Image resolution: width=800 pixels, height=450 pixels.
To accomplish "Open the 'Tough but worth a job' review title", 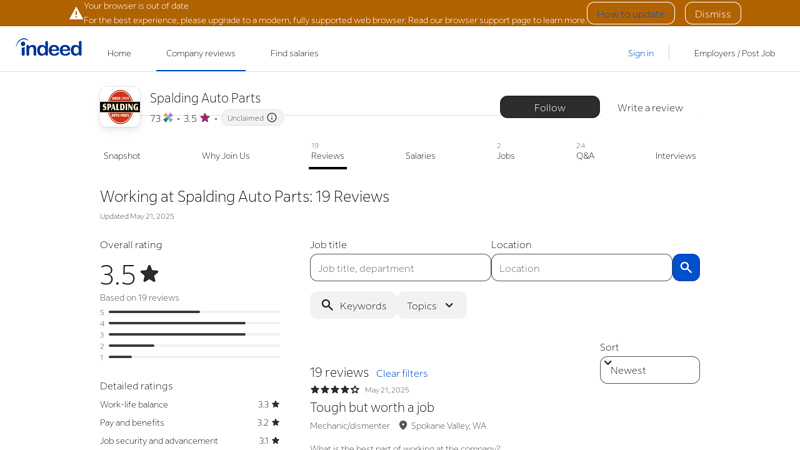I will click(372, 407).
